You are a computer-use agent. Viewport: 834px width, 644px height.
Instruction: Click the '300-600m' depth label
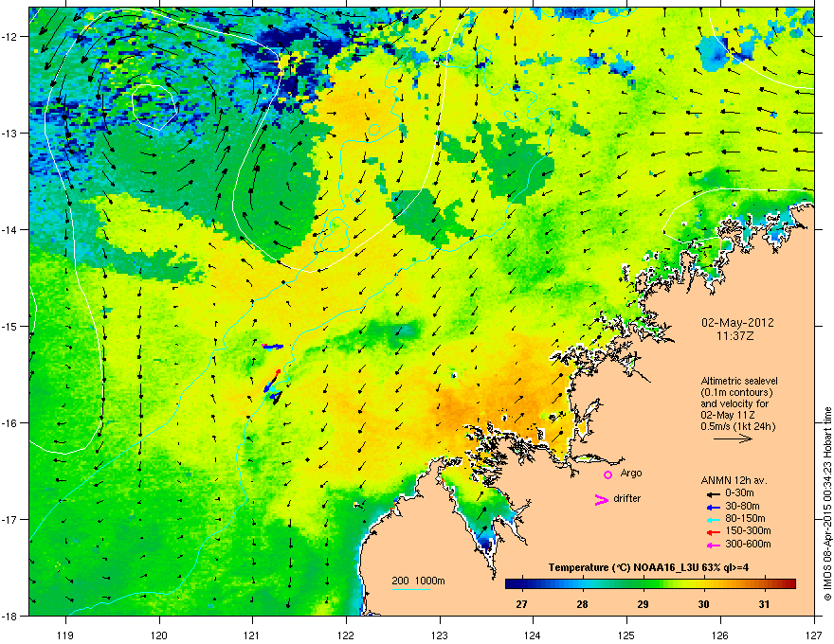point(748,545)
